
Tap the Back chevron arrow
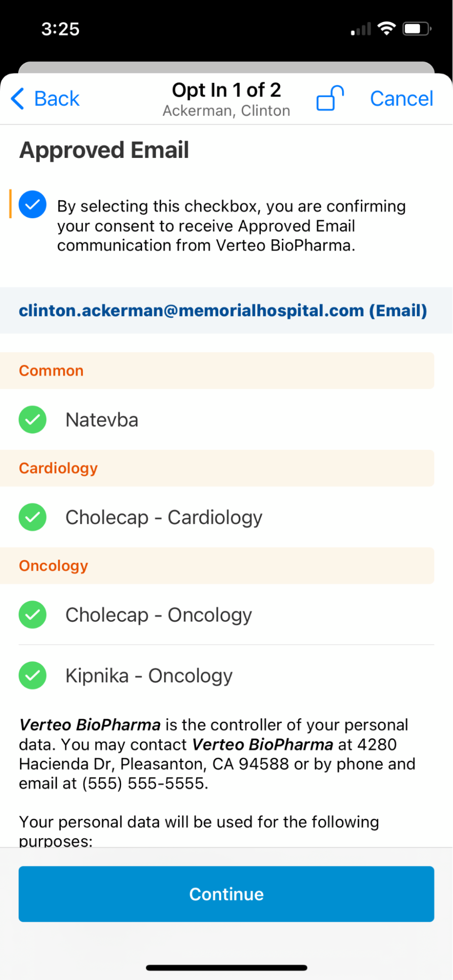pyautogui.click(x=18, y=99)
